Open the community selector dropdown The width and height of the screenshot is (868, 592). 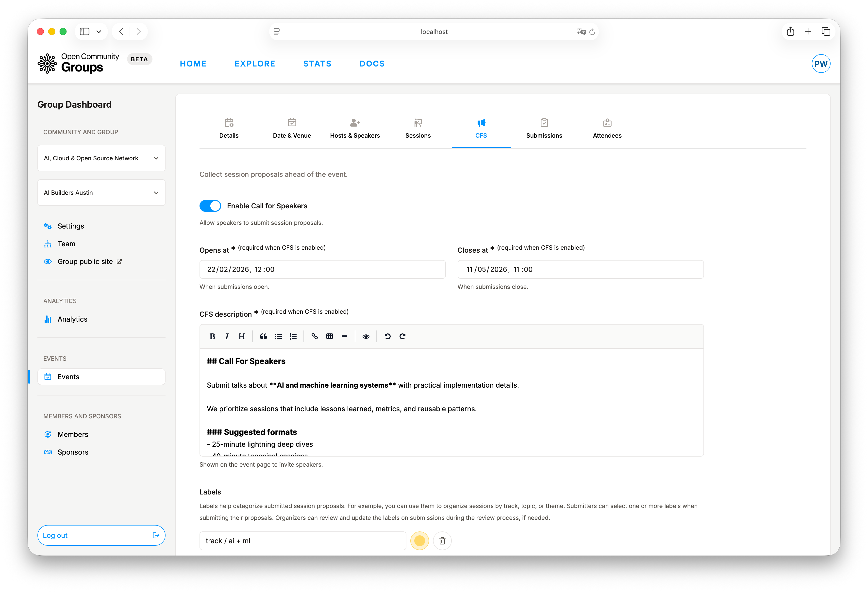[101, 158]
